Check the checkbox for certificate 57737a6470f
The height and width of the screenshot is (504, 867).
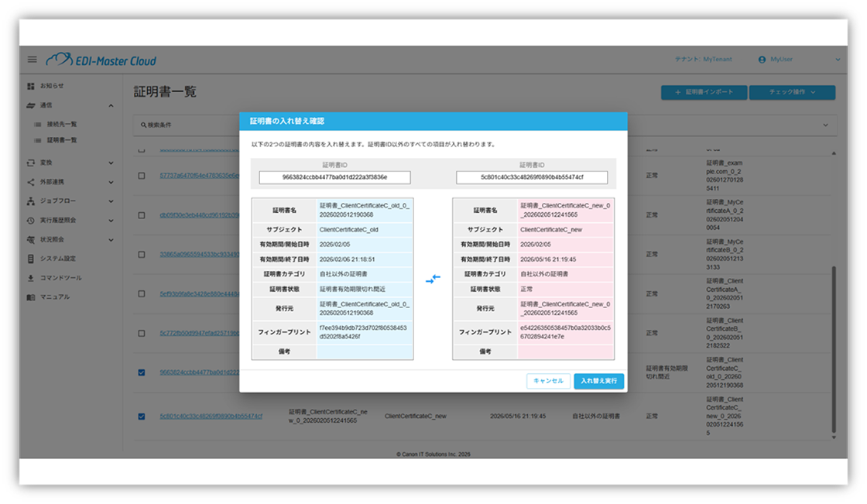point(141,176)
